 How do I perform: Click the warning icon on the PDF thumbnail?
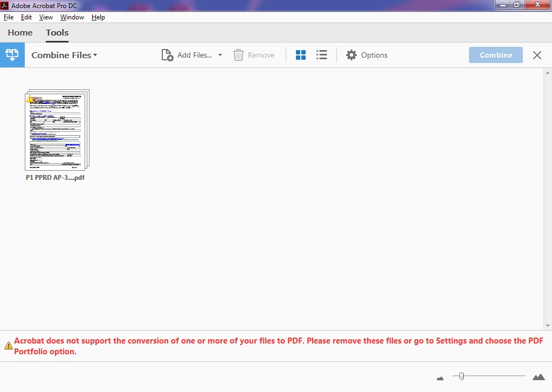click(30, 99)
